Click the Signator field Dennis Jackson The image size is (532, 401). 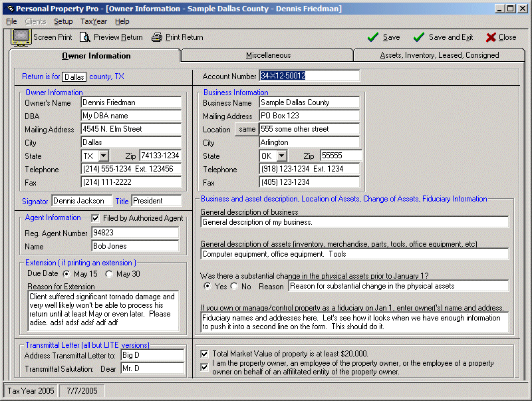click(82, 201)
